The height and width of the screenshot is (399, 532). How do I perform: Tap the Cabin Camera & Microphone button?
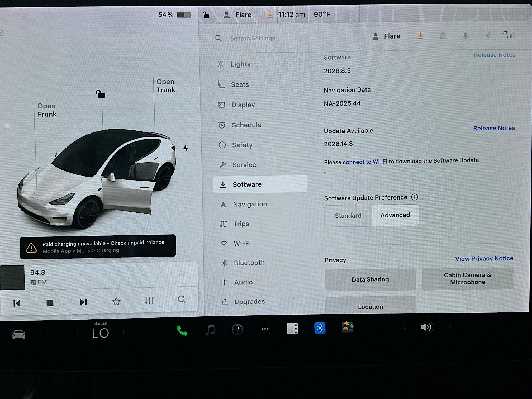[467, 278]
